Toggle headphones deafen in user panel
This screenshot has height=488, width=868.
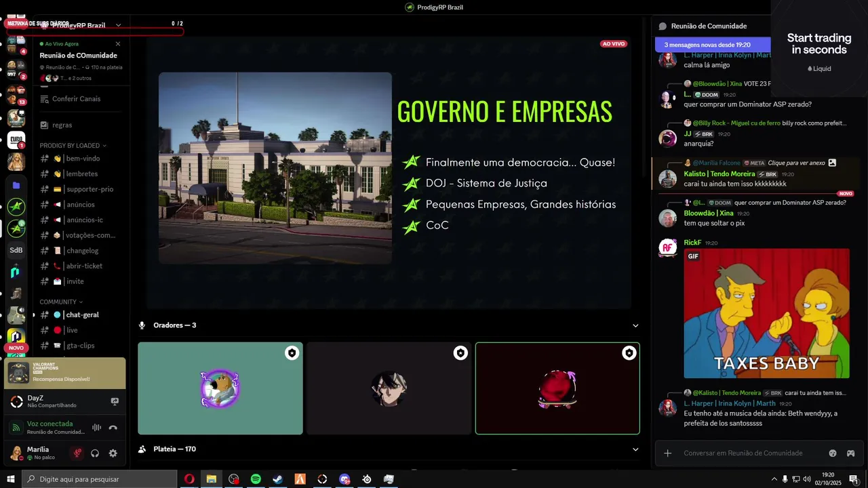tap(95, 453)
